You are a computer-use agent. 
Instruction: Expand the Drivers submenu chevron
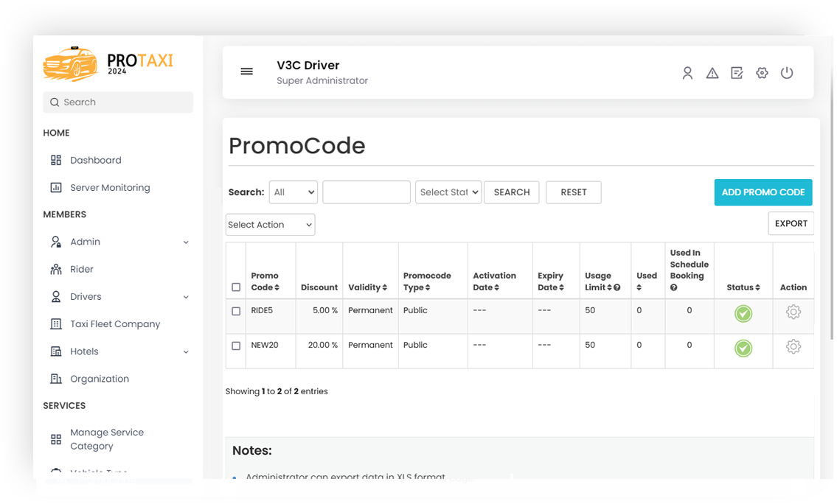186,297
